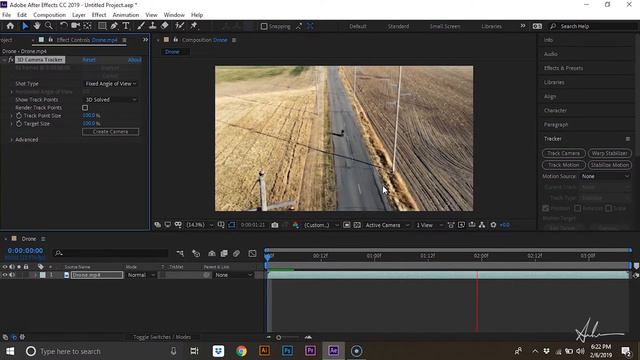
Task: Select the Type text tool
Action: click(x=126, y=26)
